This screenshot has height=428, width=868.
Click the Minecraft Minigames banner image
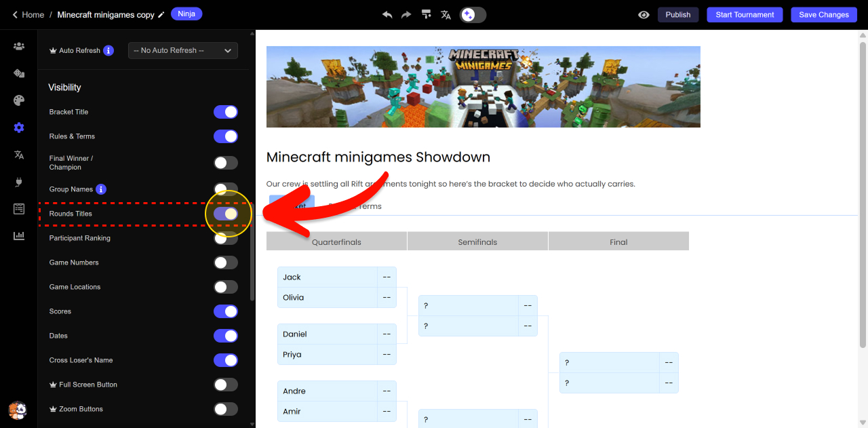[x=483, y=87]
